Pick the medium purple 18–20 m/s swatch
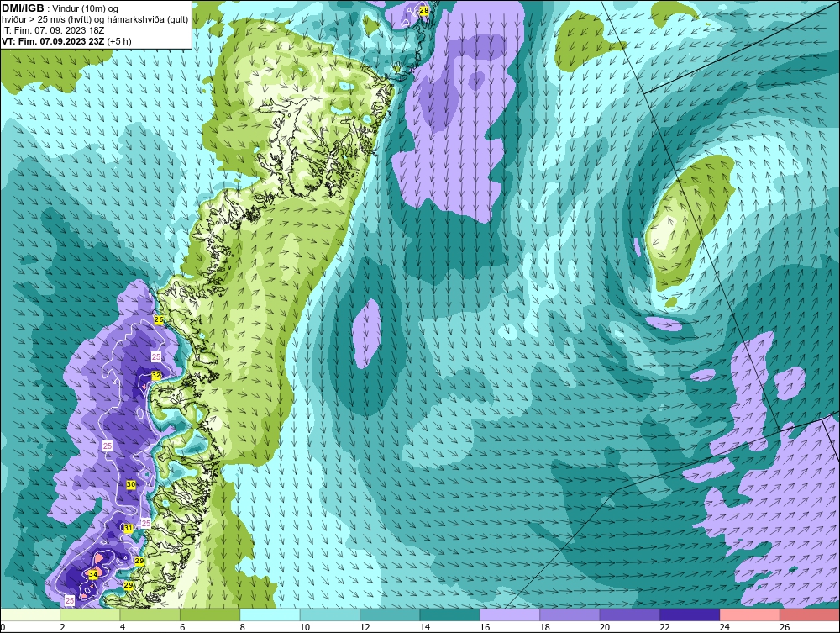840x633 pixels. pyautogui.click(x=570, y=615)
